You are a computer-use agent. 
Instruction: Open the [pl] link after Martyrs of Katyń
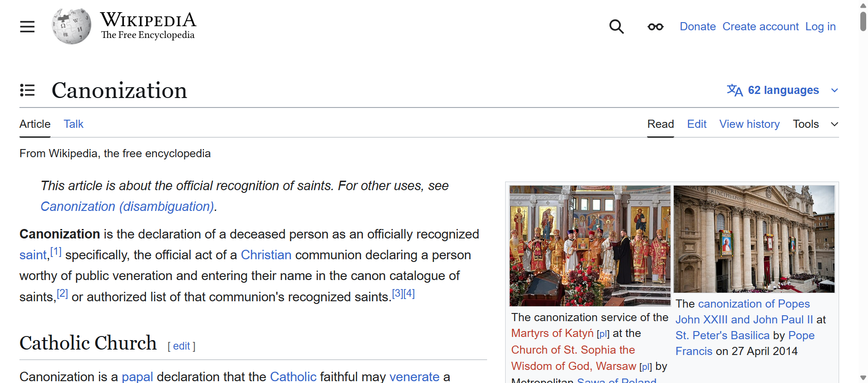pos(603,334)
